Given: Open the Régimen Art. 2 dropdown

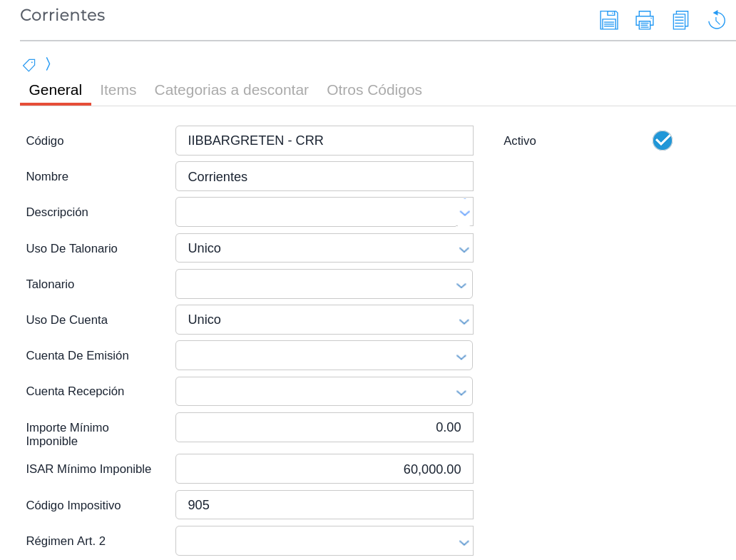Looking at the screenshot, I should pyautogui.click(x=464, y=541).
